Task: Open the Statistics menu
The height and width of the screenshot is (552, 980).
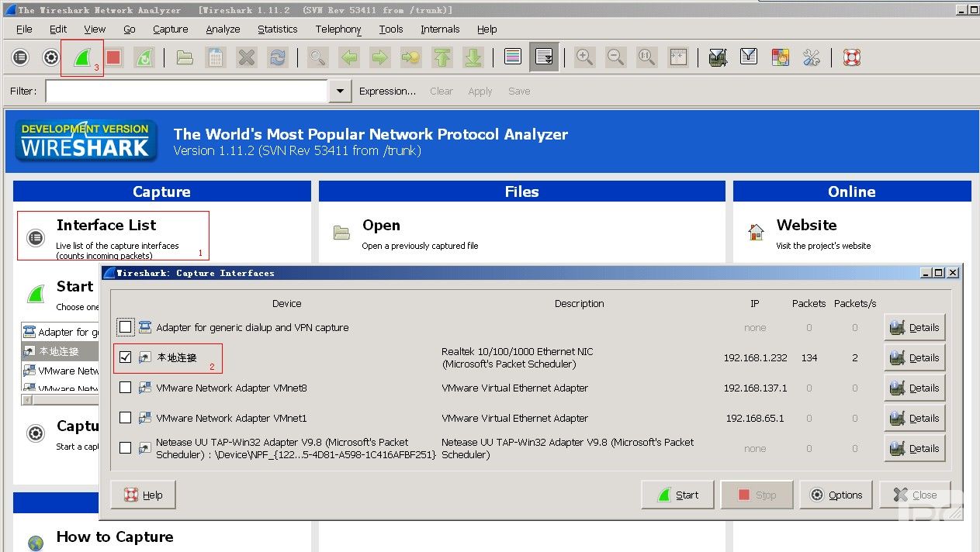Action: point(278,29)
